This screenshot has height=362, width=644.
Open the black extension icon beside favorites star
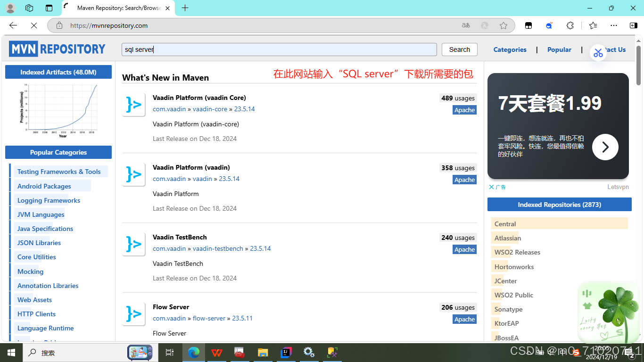[528, 25]
